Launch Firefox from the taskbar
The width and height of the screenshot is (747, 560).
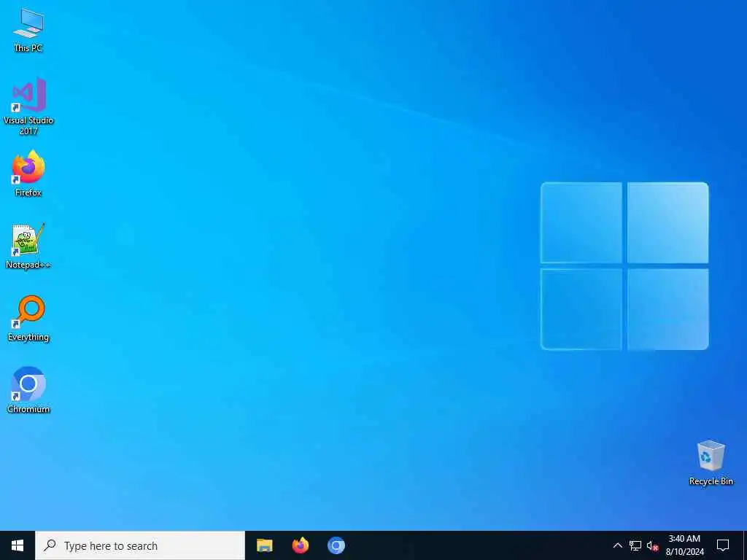(x=300, y=545)
